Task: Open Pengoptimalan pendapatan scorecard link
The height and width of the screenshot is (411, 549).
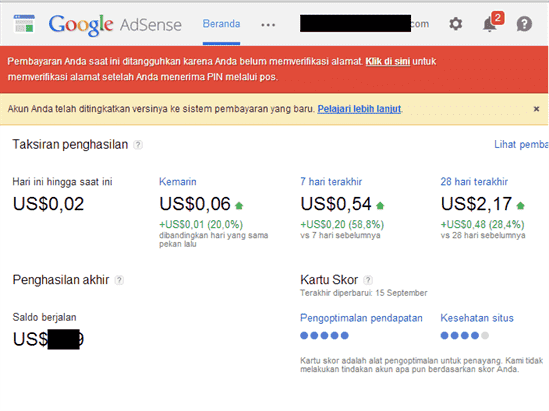Action: point(361,318)
